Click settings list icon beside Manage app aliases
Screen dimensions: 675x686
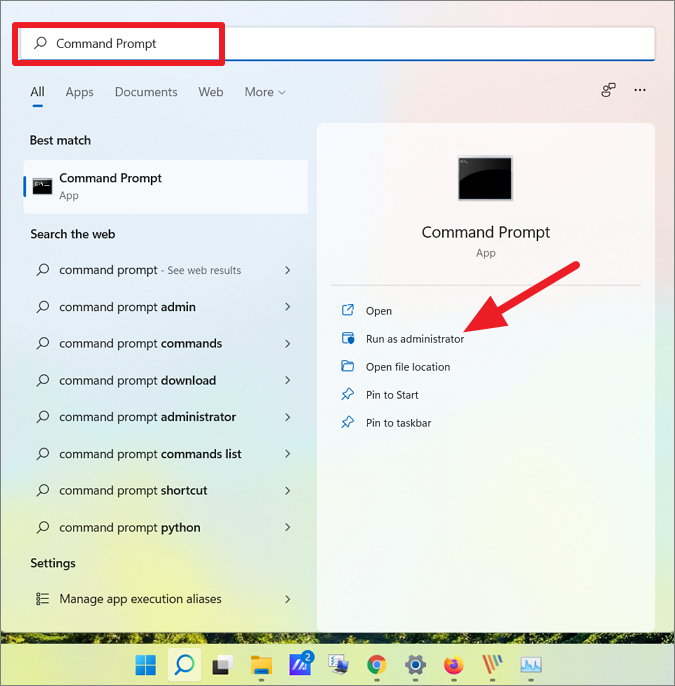pyautogui.click(x=42, y=598)
